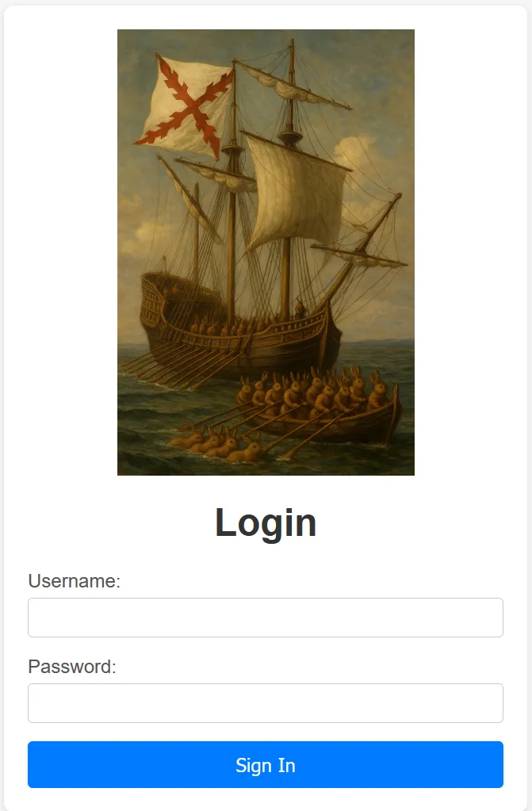This screenshot has width=532, height=811.
Task: Click the furled sail on the tallest mast
Action: (295, 86)
